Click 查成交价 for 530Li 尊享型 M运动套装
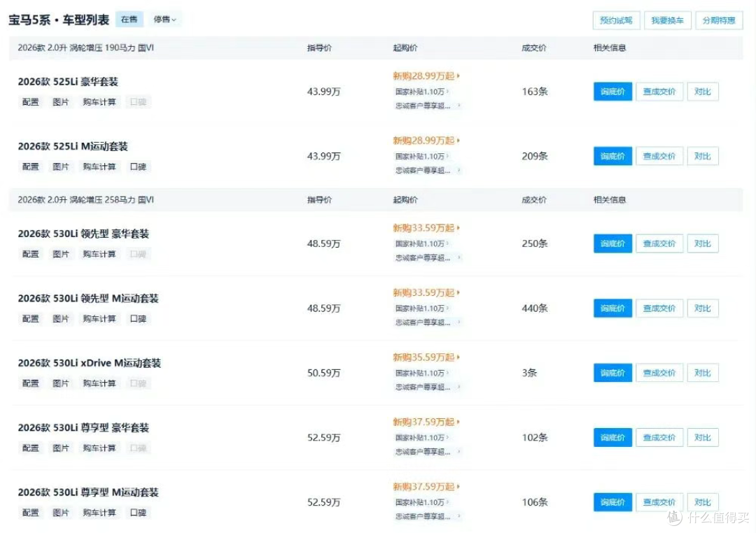 [659, 502]
